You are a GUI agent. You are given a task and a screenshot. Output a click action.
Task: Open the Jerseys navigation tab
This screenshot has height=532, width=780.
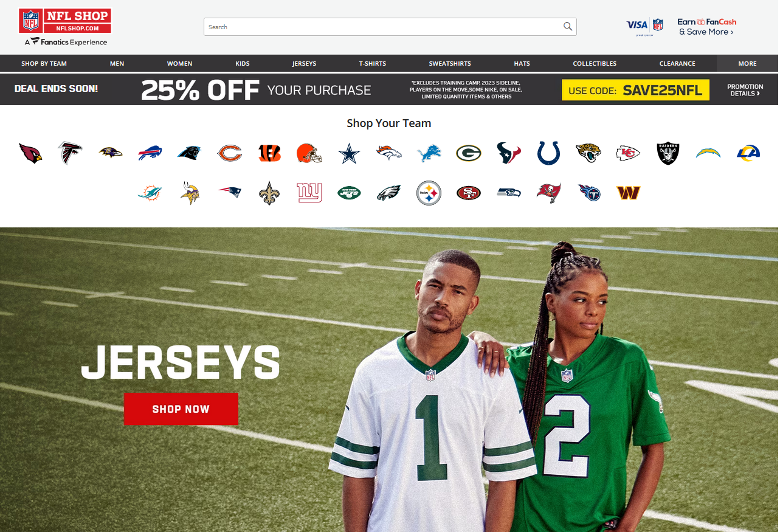point(304,63)
